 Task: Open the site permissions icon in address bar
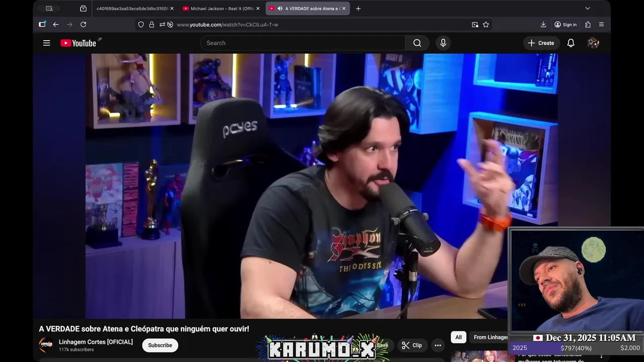(162, 25)
